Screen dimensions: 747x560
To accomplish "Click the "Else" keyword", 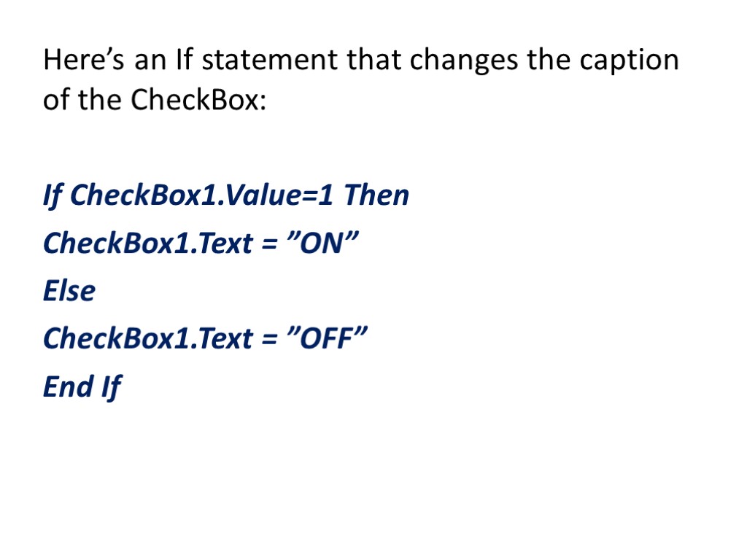I will click(69, 291).
